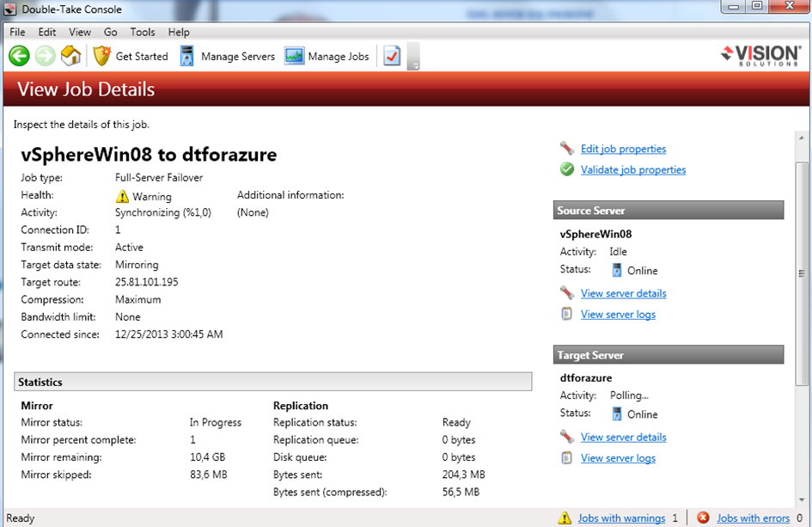This screenshot has height=527, width=812.
Task: Open the File menu
Action: coord(17,32)
